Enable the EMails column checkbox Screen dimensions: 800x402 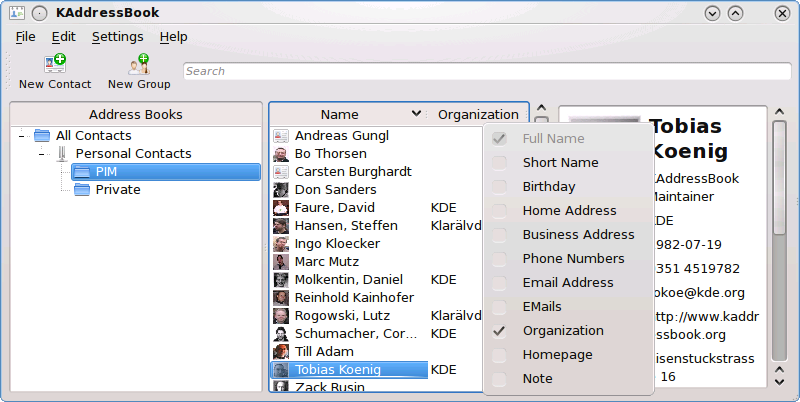tap(499, 307)
